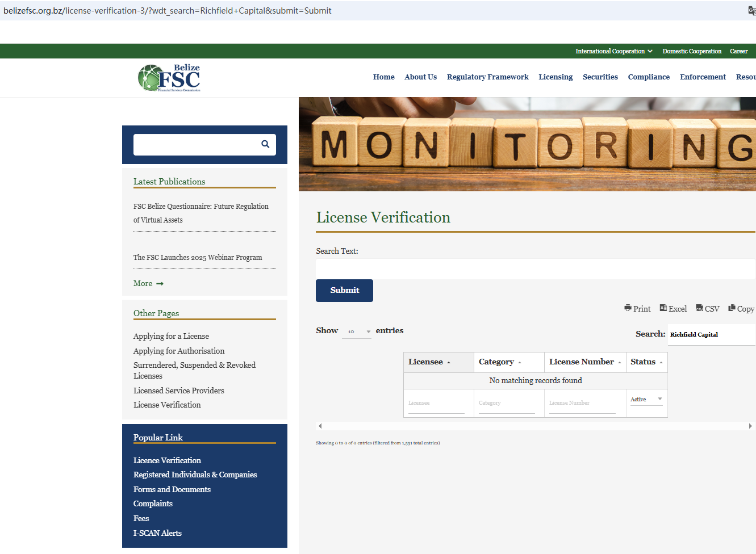The height and width of the screenshot is (554, 756).
Task: Export the table to Excel
Action: coord(673,309)
